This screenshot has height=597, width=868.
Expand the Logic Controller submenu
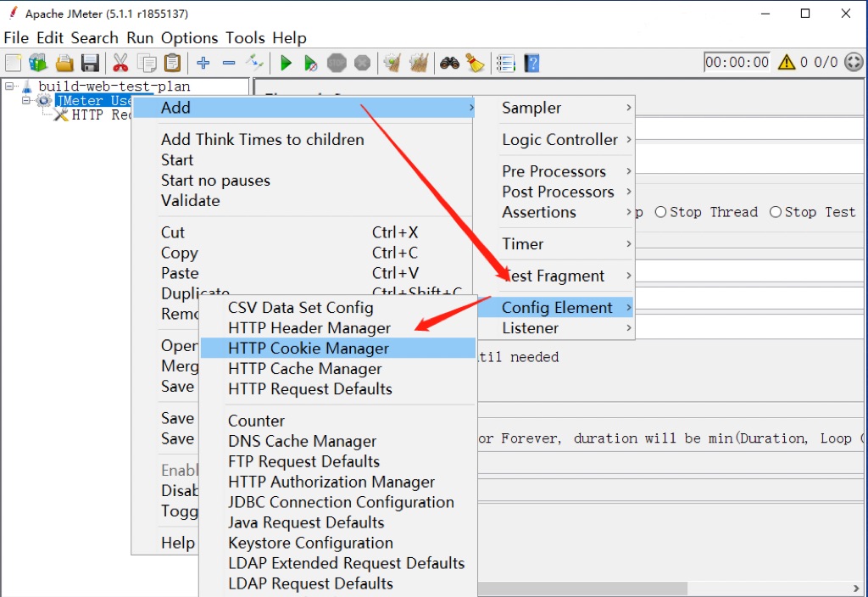(567, 140)
